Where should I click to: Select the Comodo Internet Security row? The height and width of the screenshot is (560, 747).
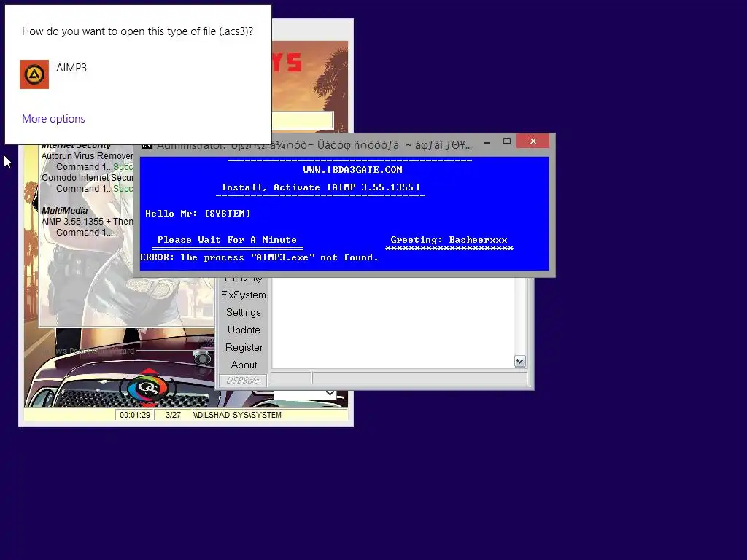point(88,178)
